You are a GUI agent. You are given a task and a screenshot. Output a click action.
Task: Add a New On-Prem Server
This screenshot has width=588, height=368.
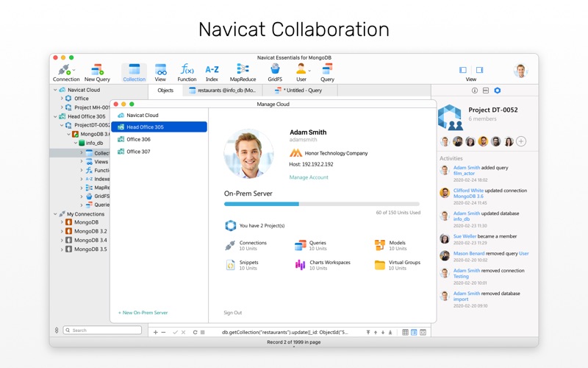pyautogui.click(x=143, y=312)
